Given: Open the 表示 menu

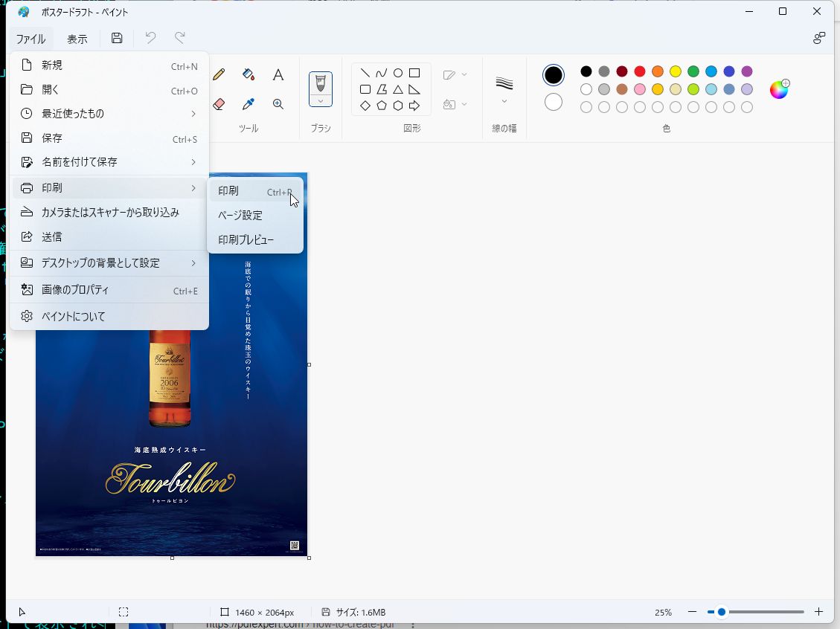Looking at the screenshot, I should (77, 38).
